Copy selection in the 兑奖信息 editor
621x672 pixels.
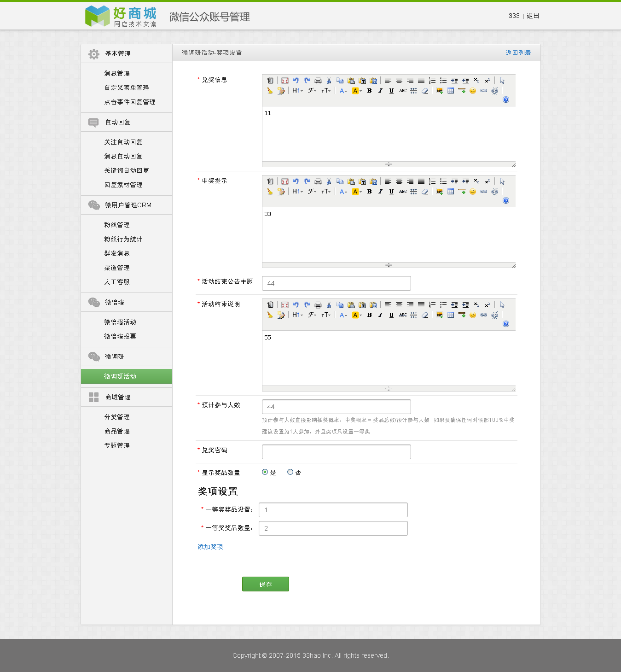tap(340, 81)
